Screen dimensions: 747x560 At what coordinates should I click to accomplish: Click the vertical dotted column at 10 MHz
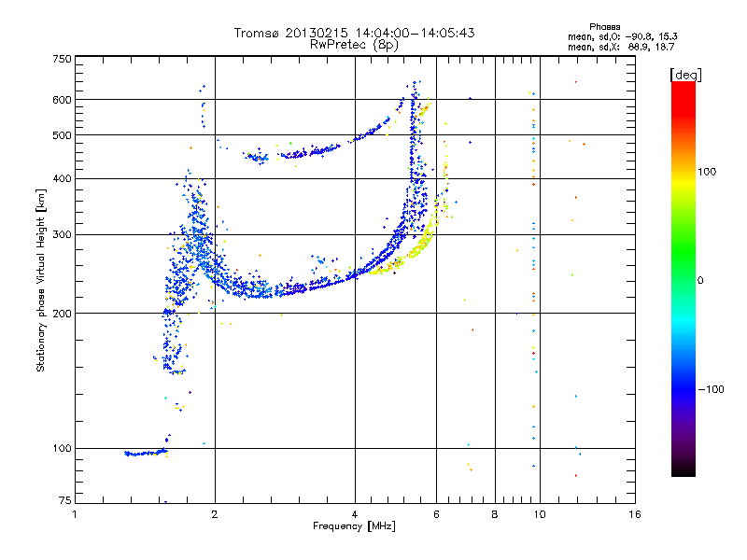(x=533, y=278)
